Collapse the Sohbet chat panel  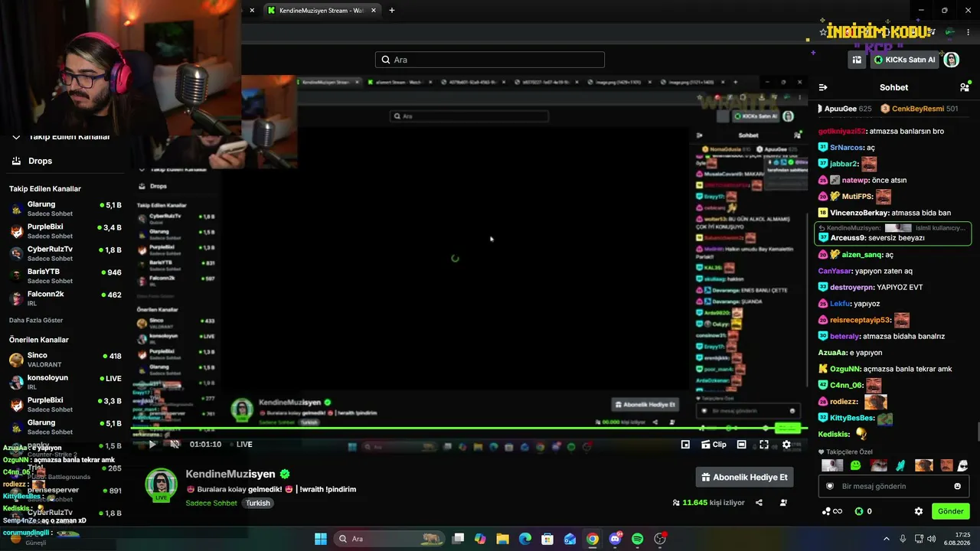(x=823, y=87)
